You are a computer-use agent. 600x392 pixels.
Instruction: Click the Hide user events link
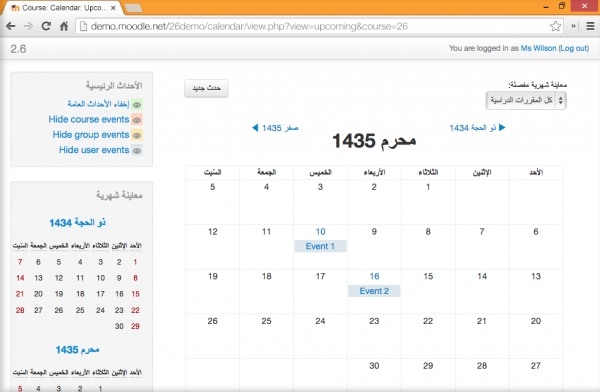click(94, 150)
